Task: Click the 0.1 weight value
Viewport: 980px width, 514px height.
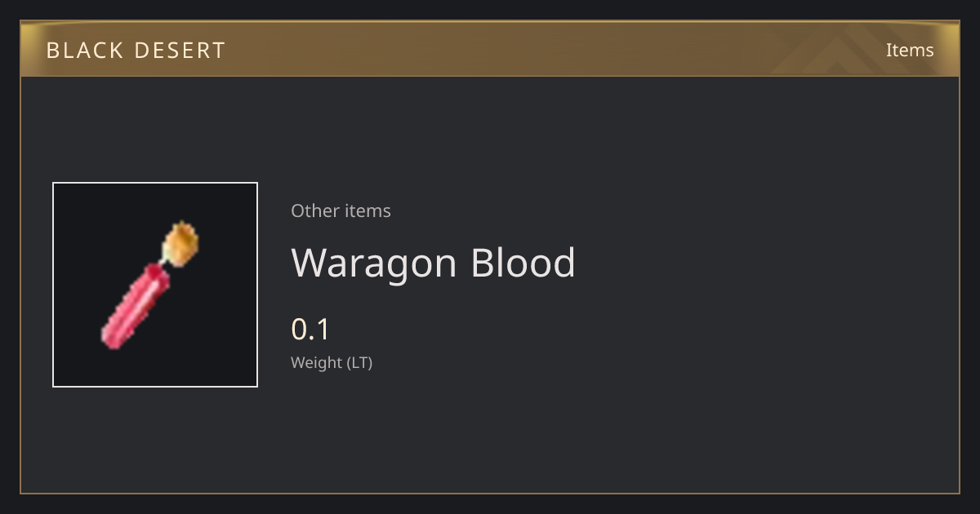Action: click(x=310, y=330)
